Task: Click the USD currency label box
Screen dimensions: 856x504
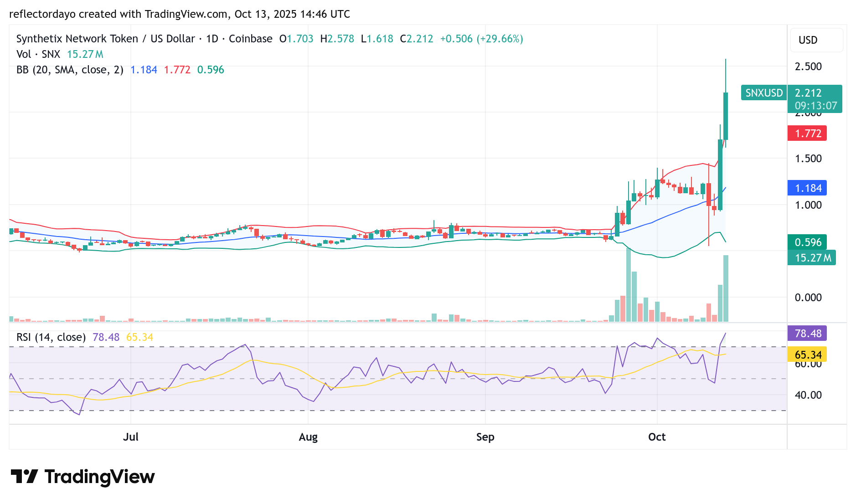Action: [817, 40]
